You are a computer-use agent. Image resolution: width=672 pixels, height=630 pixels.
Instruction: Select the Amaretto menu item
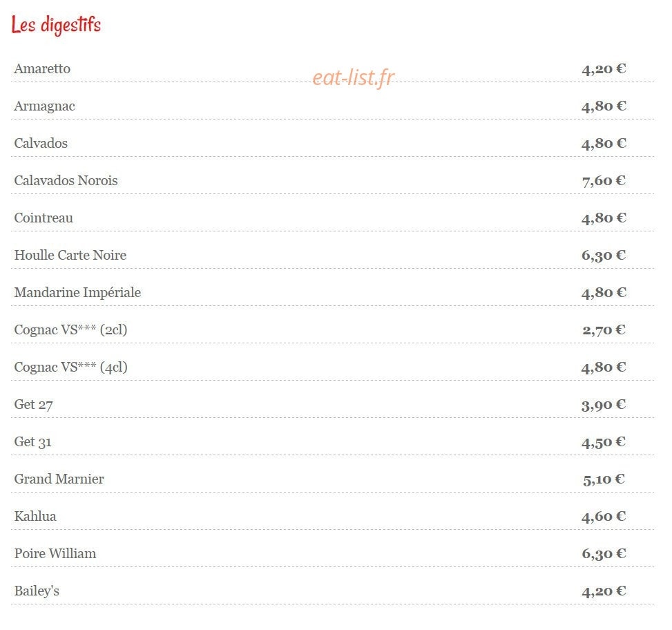42,68
